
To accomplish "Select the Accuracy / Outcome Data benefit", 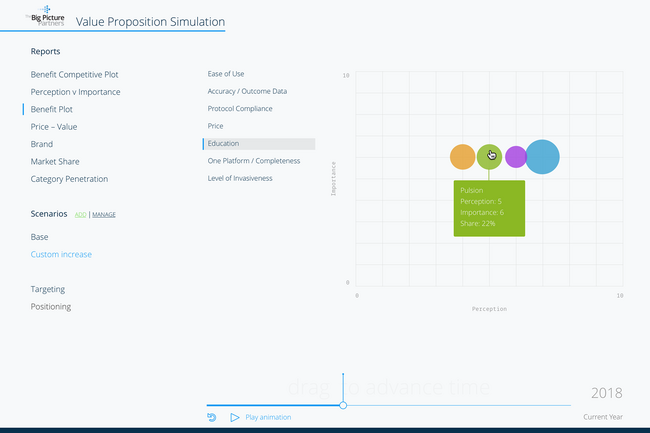I will [247, 91].
